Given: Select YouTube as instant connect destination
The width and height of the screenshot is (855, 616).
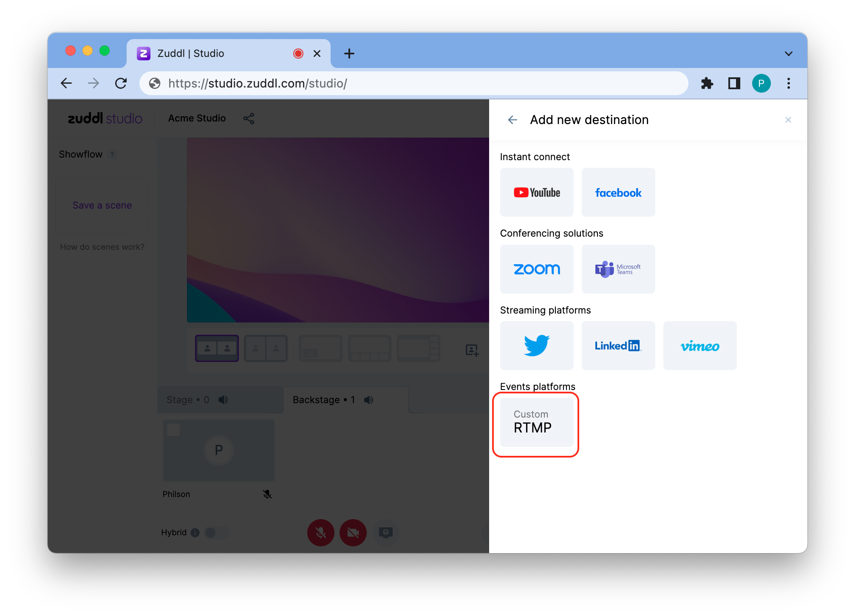Looking at the screenshot, I should coord(537,192).
